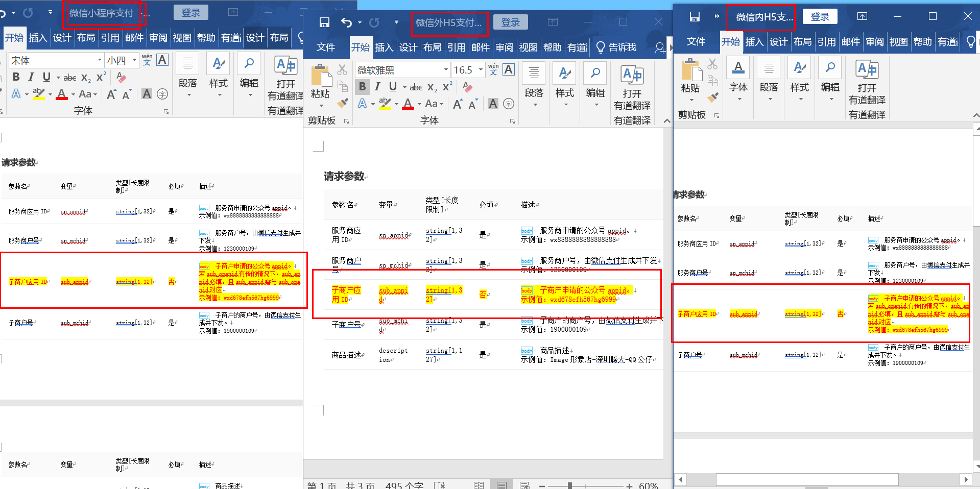Click the enclosed character 字 icon in the 微信小程序支付 window

[162, 94]
